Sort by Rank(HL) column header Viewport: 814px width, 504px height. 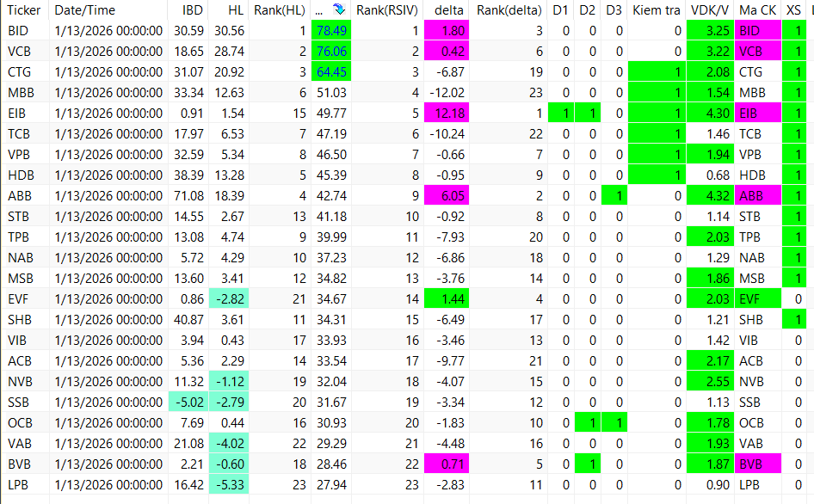(280, 9)
